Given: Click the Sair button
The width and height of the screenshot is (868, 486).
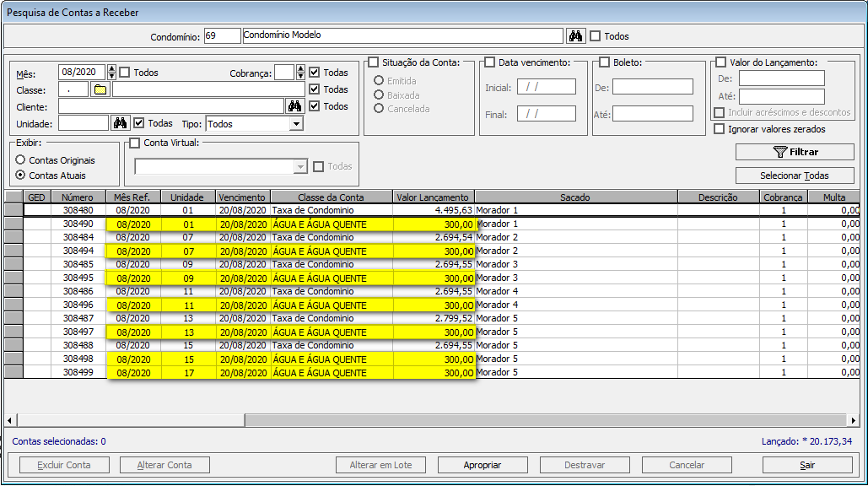Looking at the screenshot, I should [807, 465].
